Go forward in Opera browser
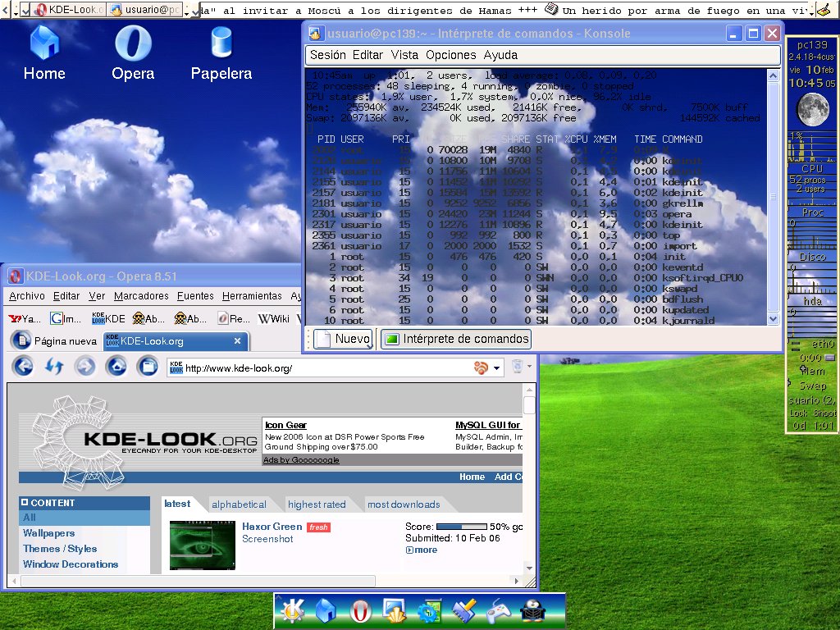Screen dimensions: 840x630 (85, 367)
